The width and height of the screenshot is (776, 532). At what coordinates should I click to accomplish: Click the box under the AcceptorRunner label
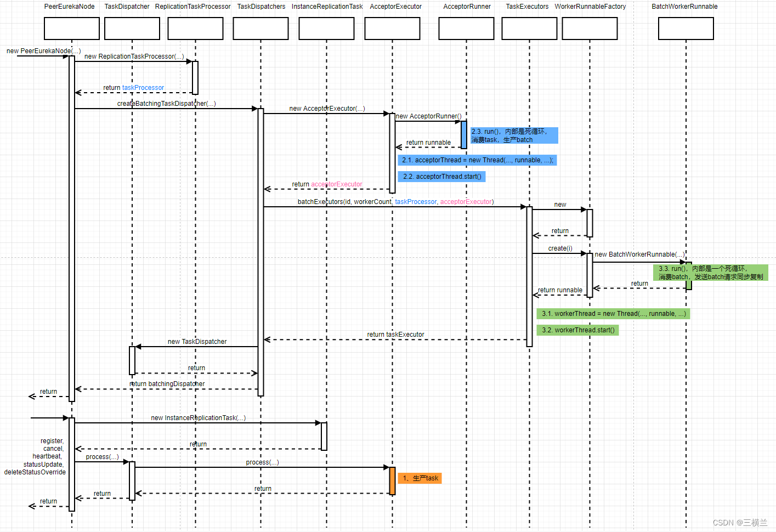[x=467, y=29]
